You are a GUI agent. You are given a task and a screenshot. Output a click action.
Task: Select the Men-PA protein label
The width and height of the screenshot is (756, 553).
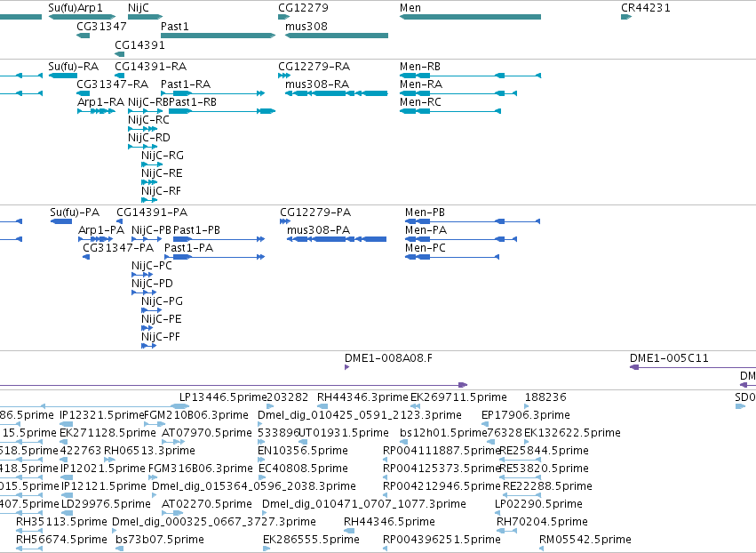[x=426, y=229]
